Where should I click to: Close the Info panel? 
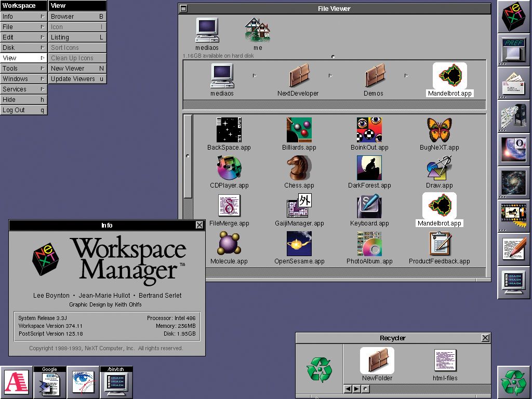pyautogui.click(x=199, y=225)
